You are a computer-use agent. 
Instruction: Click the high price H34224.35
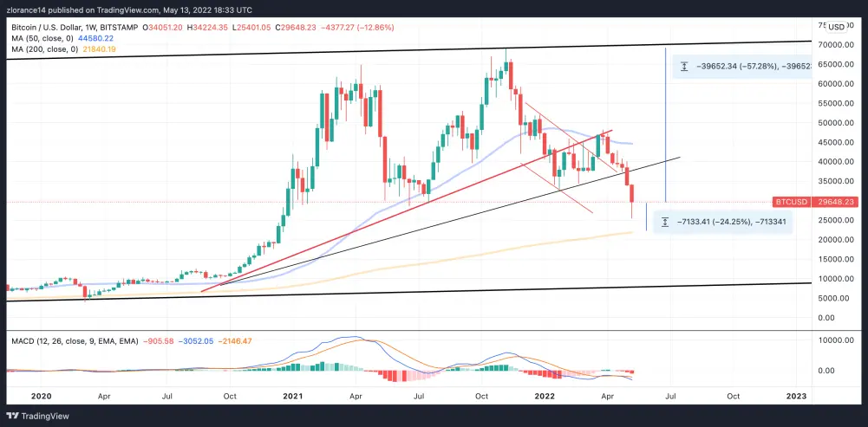(x=208, y=27)
